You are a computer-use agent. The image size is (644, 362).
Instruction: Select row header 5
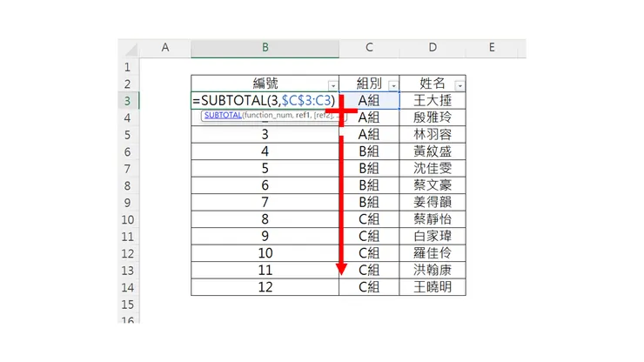coord(128,135)
